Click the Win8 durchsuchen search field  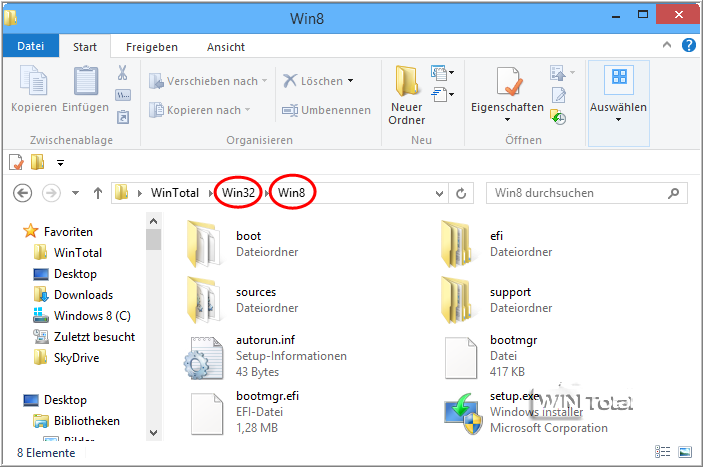(586, 193)
